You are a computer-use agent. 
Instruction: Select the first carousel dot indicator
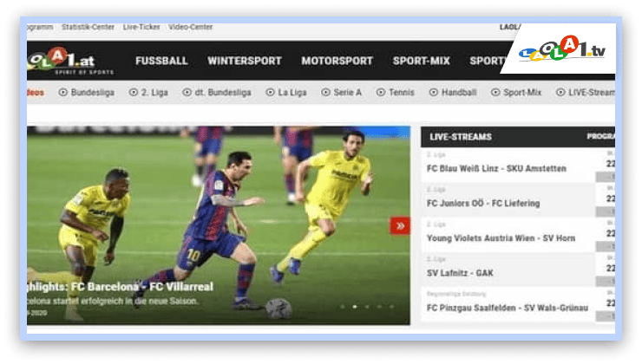point(343,306)
